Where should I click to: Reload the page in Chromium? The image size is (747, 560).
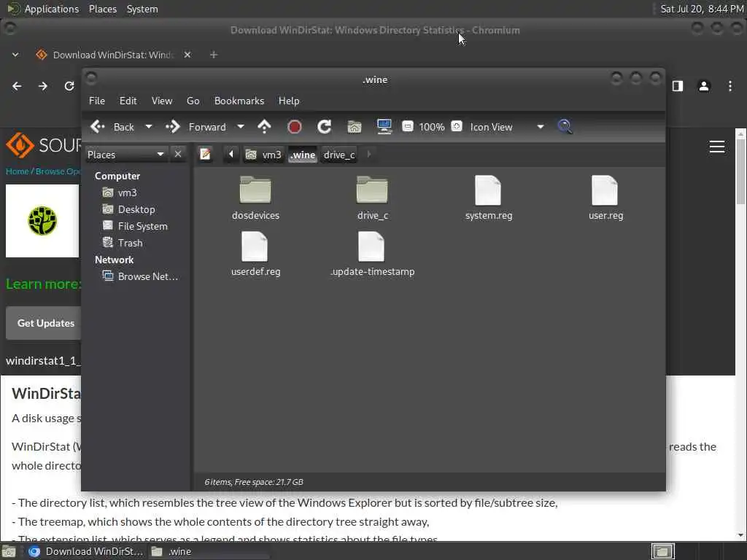click(69, 86)
